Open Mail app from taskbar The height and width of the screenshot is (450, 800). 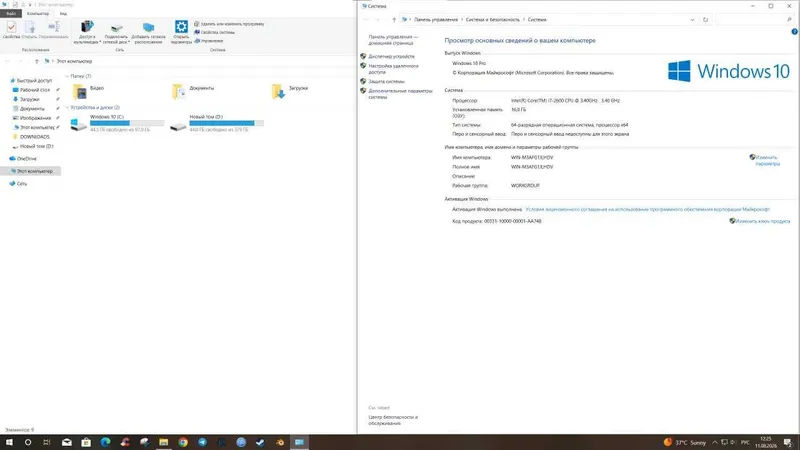point(67,442)
